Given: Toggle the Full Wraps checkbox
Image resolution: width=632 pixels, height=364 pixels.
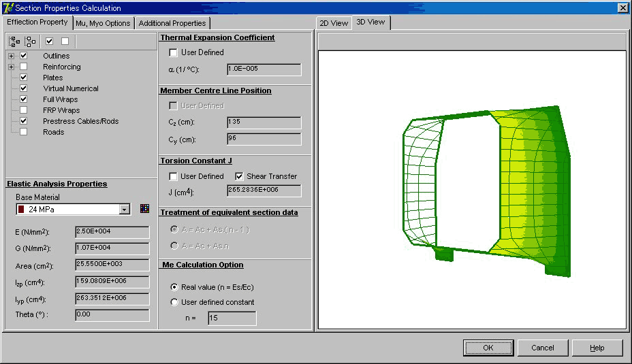Looking at the screenshot, I should [x=23, y=99].
